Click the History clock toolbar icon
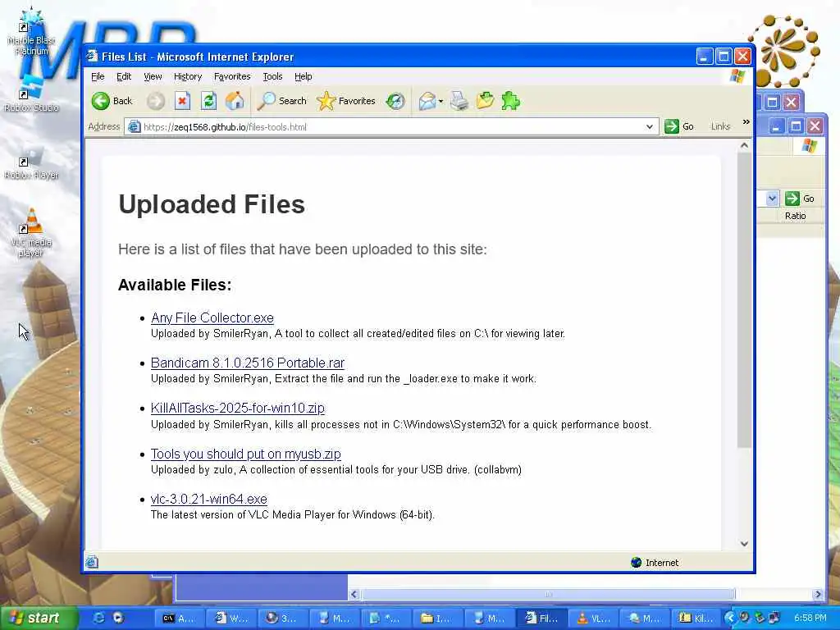Viewport: 840px width, 630px height. (x=395, y=101)
